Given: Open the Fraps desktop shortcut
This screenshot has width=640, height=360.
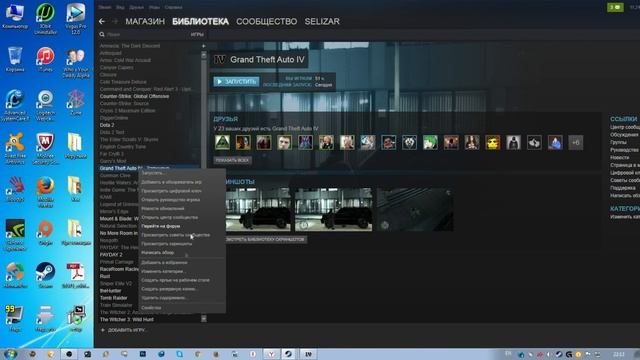Looking at the screenshot, I should coord(15,318).
